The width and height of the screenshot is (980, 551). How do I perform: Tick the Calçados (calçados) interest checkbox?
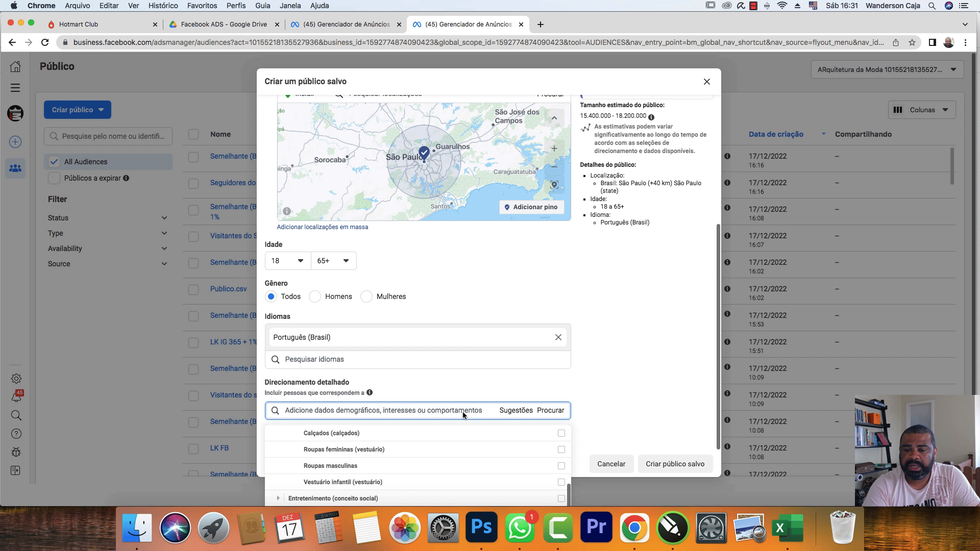(561, 433)
